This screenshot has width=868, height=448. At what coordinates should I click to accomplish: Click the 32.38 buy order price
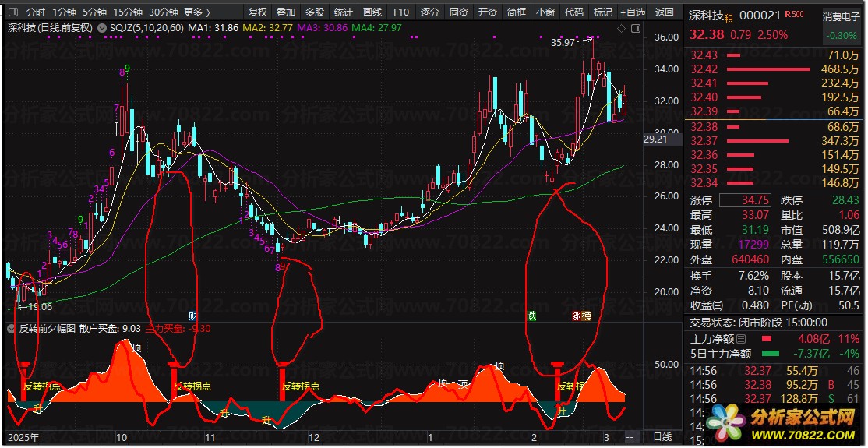(x=704, y=127)
